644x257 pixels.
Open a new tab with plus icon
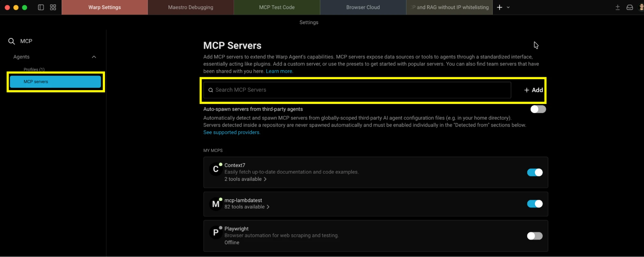pyautogui.click(x=499, y=7)
